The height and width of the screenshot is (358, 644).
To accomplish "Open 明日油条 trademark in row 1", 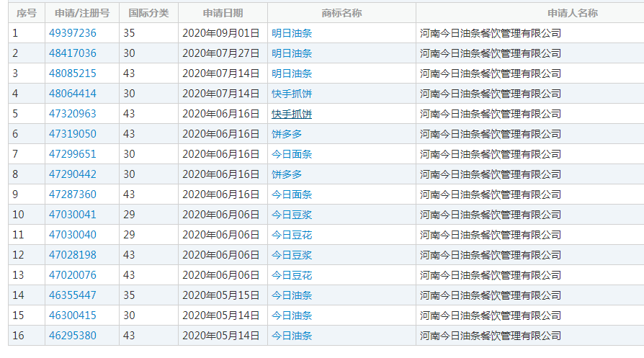I will click(292, 33).
